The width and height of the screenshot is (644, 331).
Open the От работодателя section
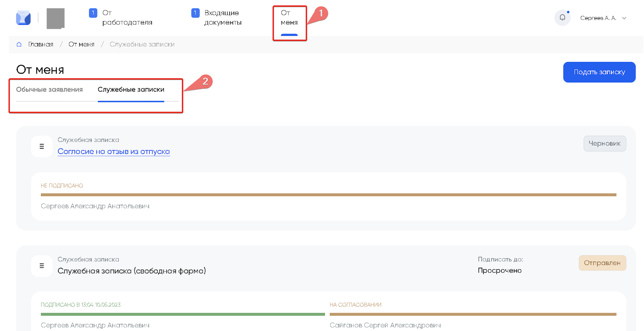[x=127, y=18]
